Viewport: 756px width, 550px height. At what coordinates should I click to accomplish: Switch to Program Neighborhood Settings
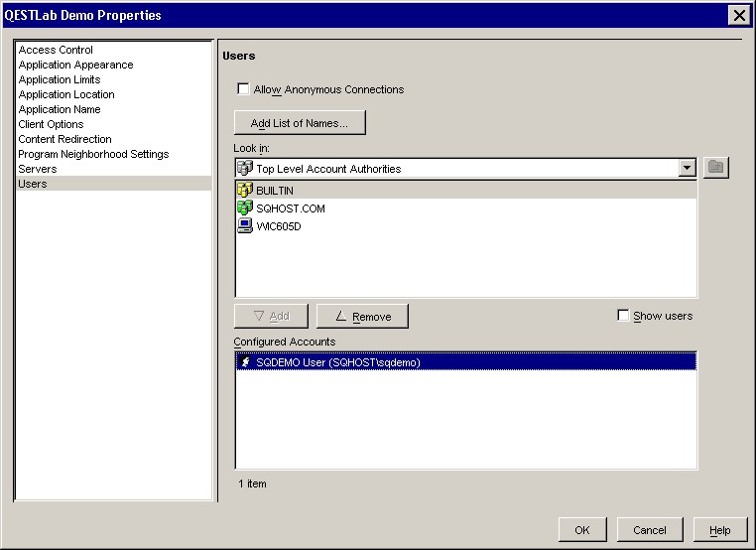tap(93, 154)
